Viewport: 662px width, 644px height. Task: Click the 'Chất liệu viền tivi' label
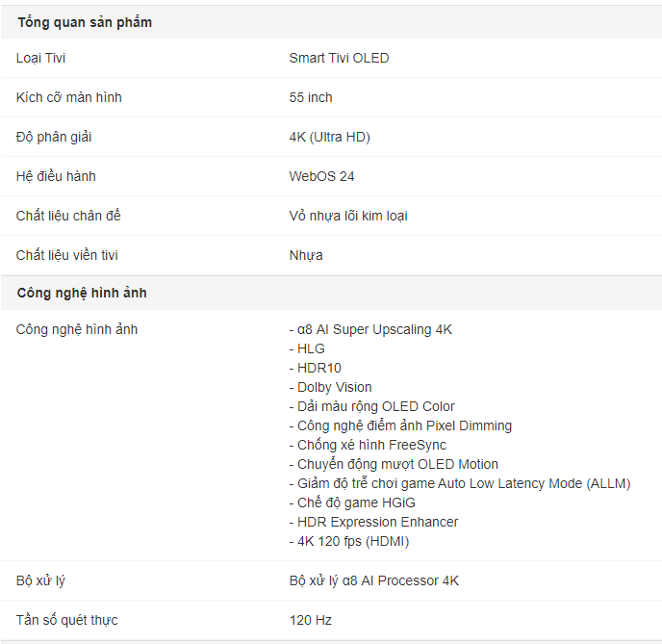tap(66, 255)
